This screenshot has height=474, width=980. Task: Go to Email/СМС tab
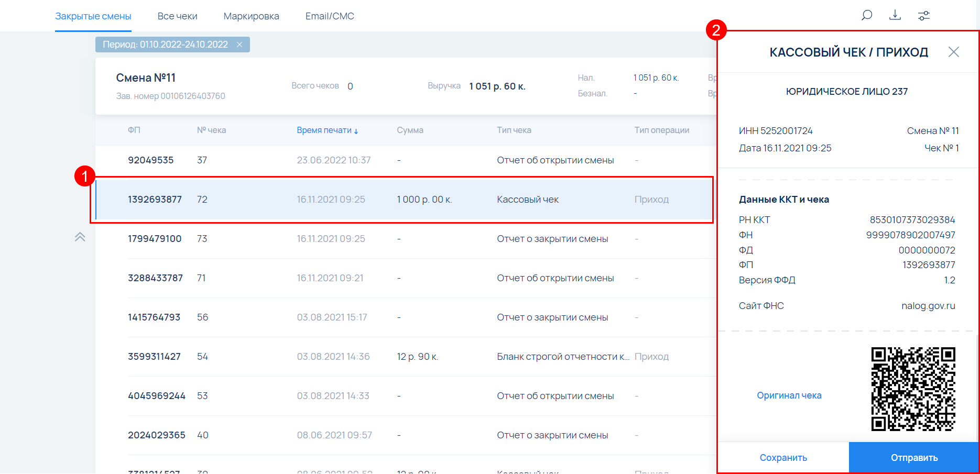pos(330,16)
